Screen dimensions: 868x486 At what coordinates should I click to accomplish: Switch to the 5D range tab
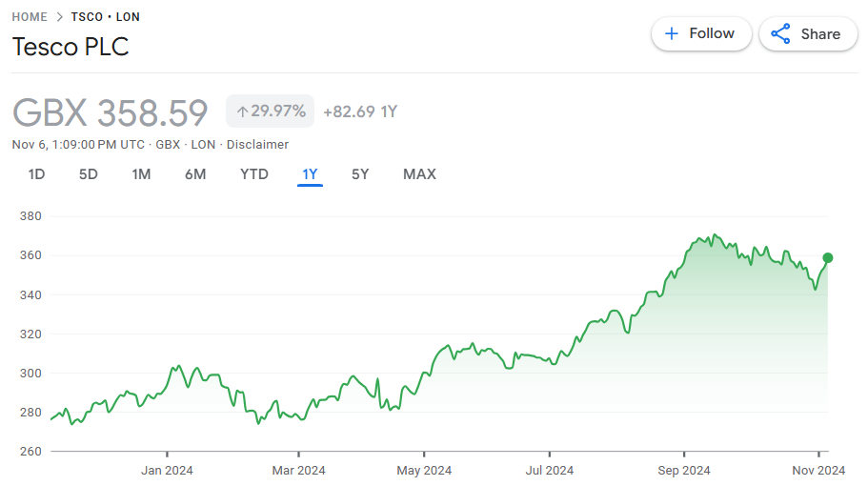(88, 174)
